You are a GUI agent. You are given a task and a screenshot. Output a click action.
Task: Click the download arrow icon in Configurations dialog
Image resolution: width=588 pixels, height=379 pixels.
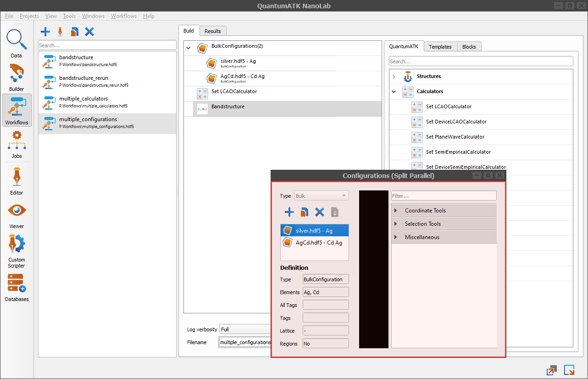335,212
